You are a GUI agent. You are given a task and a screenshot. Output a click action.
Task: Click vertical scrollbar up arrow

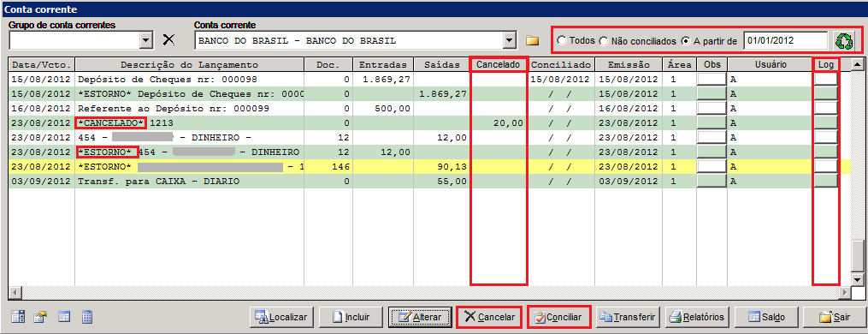(858, 63)
